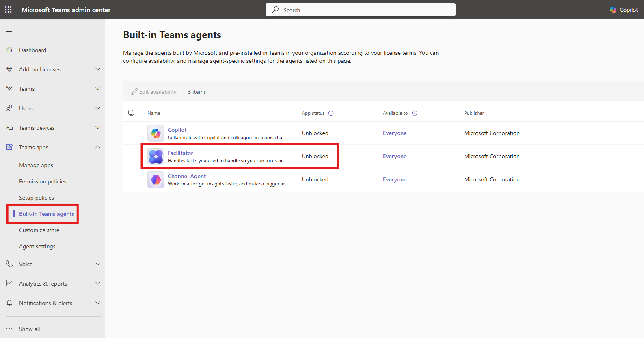Expand the Voice section chevron

click(x=98, y=264)
